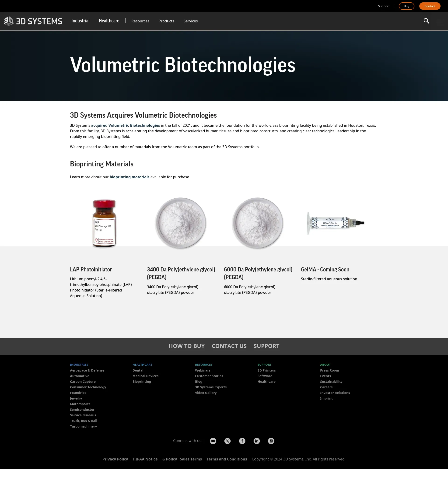Open Privacy Policy link
The width and height of the screenshot is (448, 481).
tap(115, 459)
